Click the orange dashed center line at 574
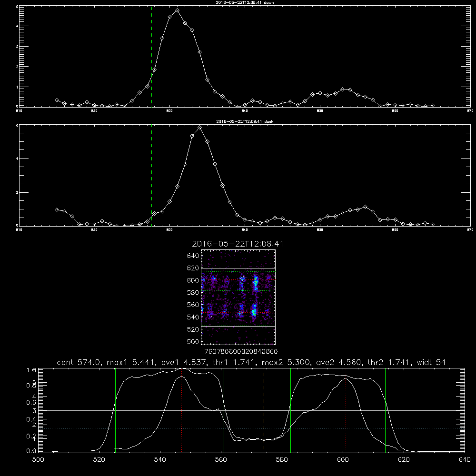Screen dimensions: 476x476 [x=264, y=410]
